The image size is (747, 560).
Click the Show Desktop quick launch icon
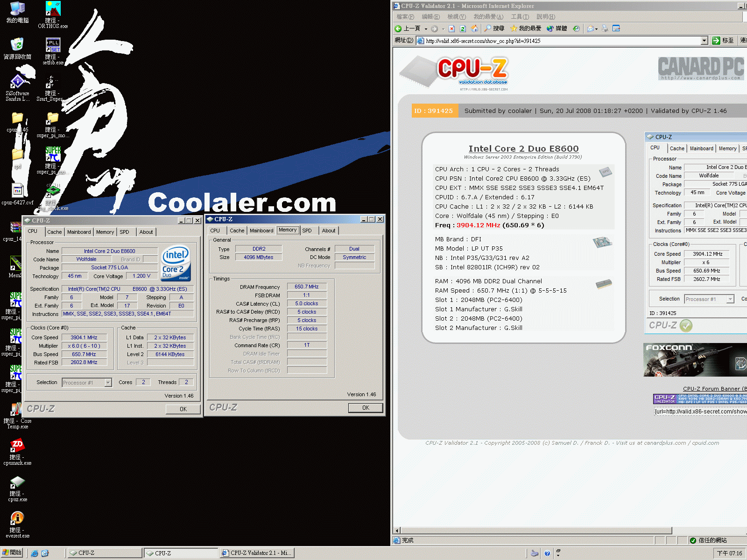tap(45, 553)
